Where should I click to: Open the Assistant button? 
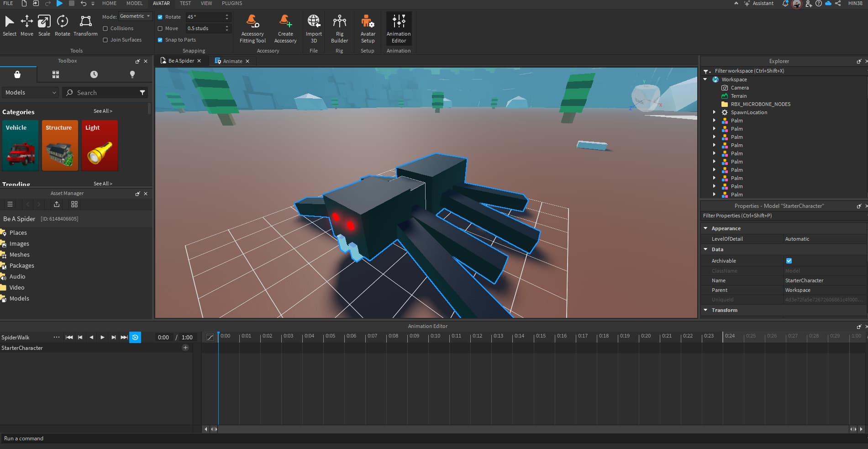[x=759, y=3]
